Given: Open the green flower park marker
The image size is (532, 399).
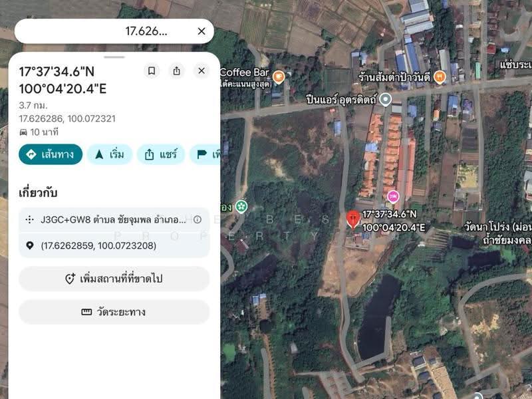Looking at the screenshot, I should pyautogui.click(x=241, y=206).
